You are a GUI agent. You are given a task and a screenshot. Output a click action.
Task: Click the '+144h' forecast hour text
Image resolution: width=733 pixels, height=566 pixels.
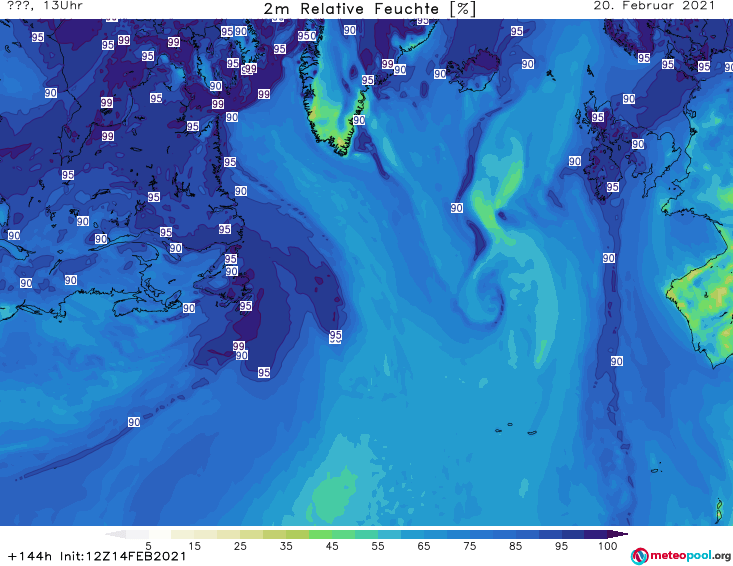30,556
